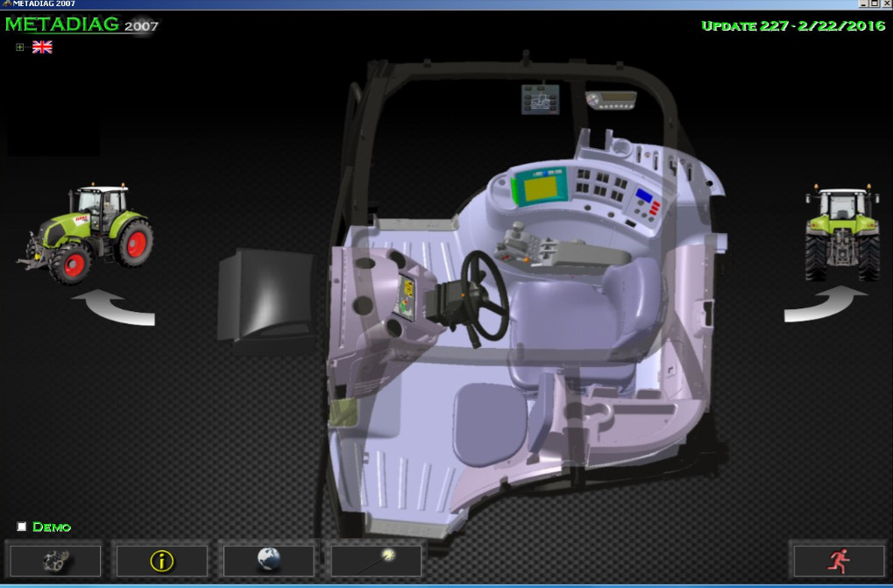Click the METADIAG icon in the title bar

pyautogui.click(x=7, y=4)
